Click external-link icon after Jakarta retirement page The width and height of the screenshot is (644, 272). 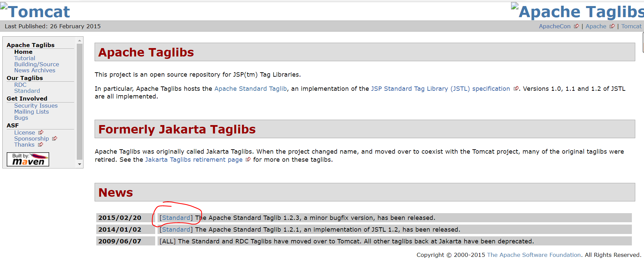tap(248, 160)
